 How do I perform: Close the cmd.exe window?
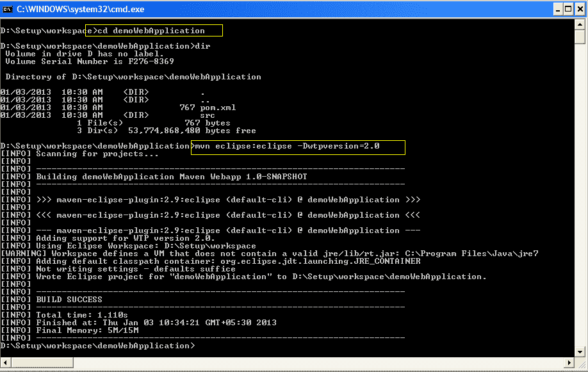pyautogui.click(x=580, y=9)
